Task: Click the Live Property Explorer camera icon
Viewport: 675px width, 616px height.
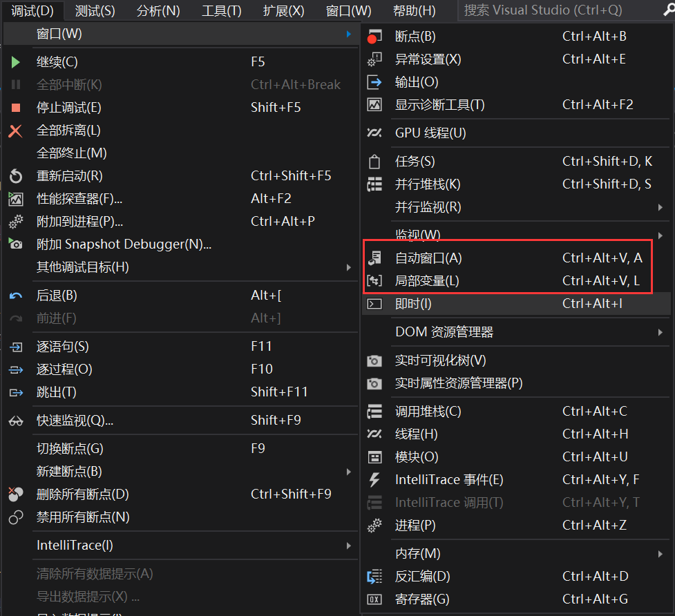Action: (x=374, y=383)
